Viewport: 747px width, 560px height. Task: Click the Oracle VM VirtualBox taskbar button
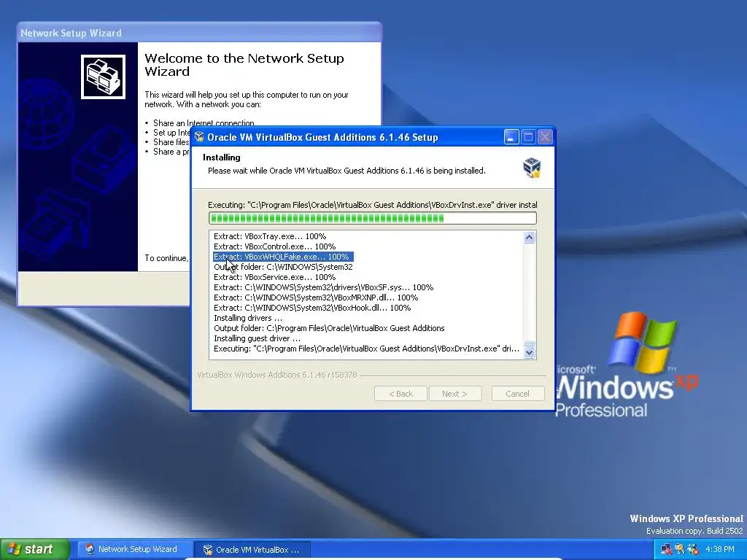pos(252,550)
